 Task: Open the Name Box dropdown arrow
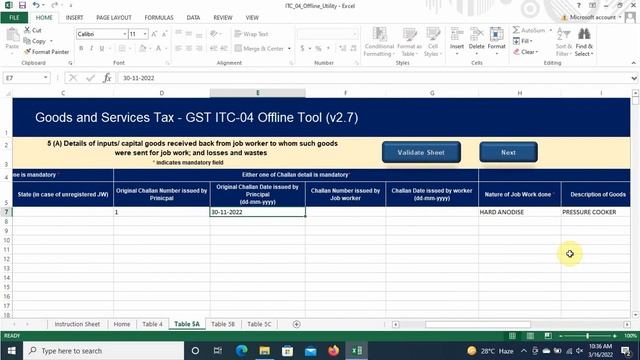(x=45, y=78)
